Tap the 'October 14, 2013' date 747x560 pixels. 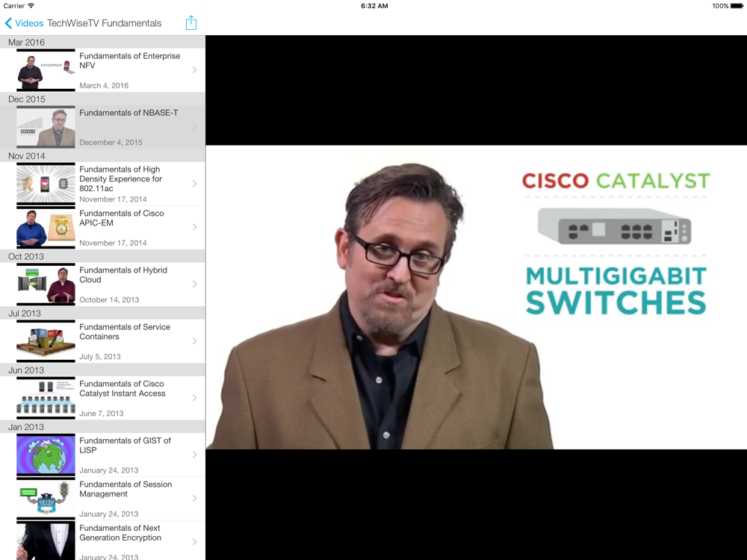click(x=109, y=299)
